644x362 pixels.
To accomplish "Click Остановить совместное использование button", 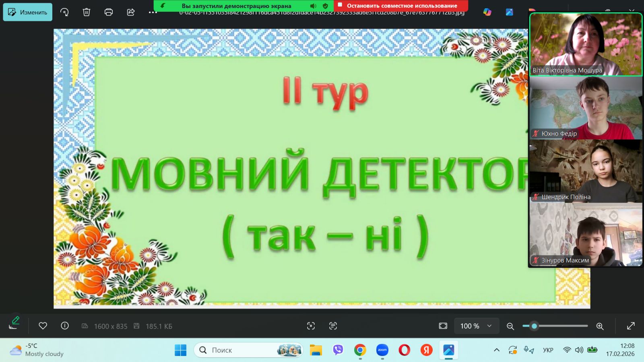I will pos(401,6).
